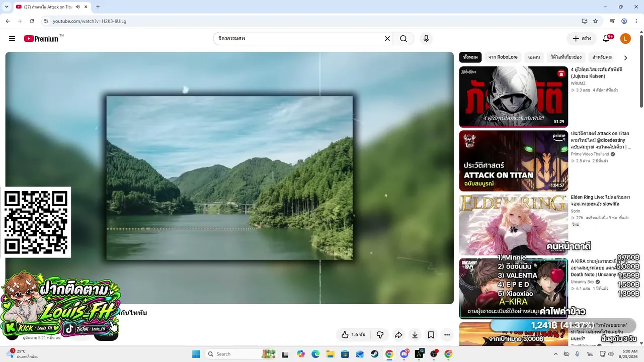View site information icon in address bar
This screenshot has height=362, width=644.
coord(46,21)
